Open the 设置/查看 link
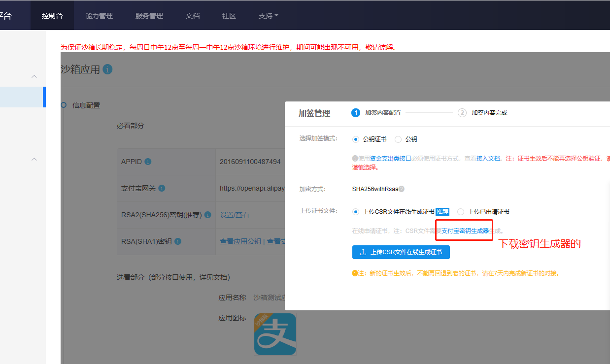The width and height of the screenshot is (610, 364). point(235,215)
